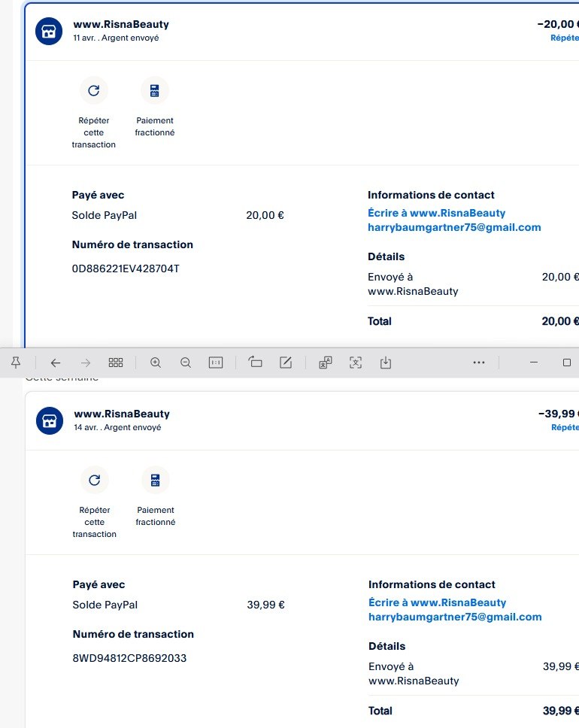Viewport: 579px width, 728px height.
Task: Open the three-dots more options menu
Action: [479, 362]
